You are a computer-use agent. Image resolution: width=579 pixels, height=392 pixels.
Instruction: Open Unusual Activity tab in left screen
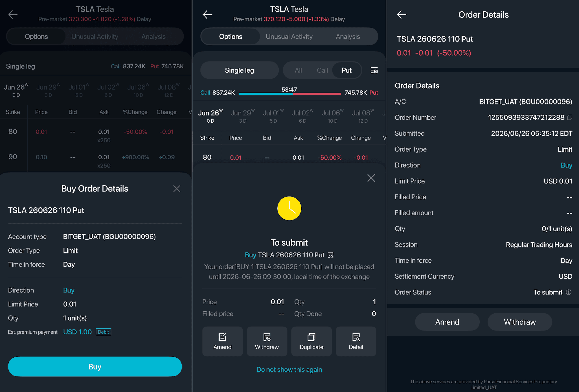tap(95, 36)
